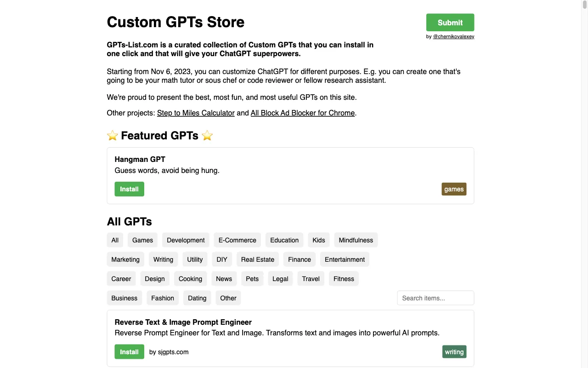Focus the Search items field
The width and height of the screenshot is (588, 368).
click(435, 298)
